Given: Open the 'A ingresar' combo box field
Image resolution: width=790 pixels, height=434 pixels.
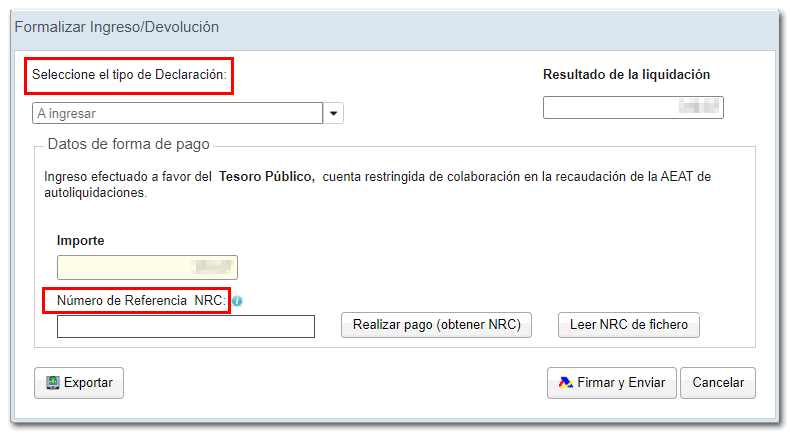Looking at the screenshot, I should tap(178, 114).
